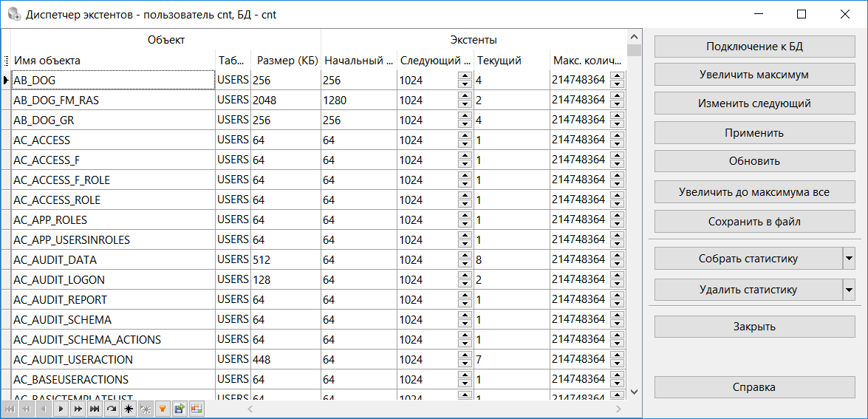Open the colored grid settings icon
The image size is (868, 419).
pyautogui.click(x=196, y=409)
